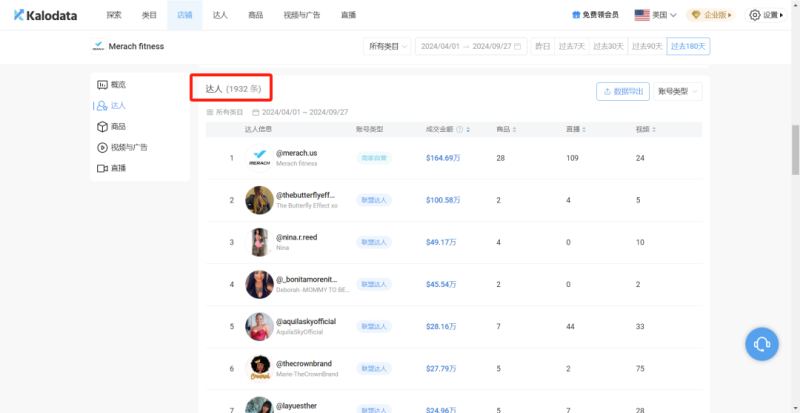Switch to the 达人 top navigation tab
The height and width of the screenshot is (413, 800).
click(x=220, y=15)
